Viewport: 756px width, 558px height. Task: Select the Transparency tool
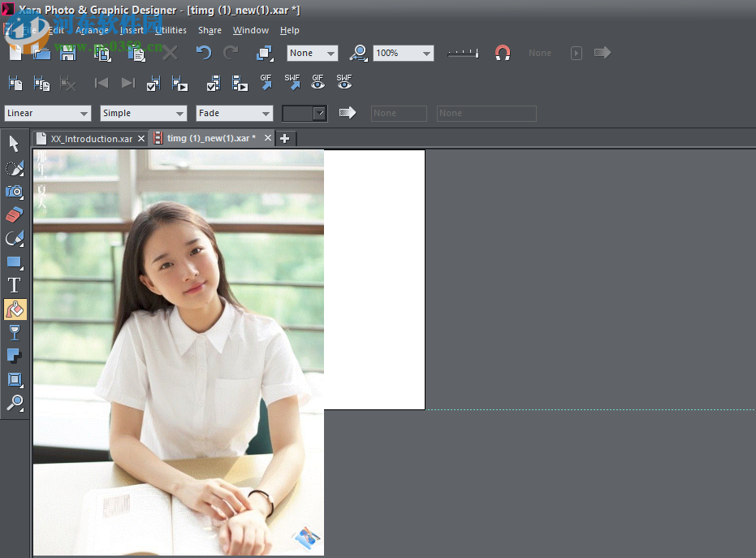[x=14, y=332]
